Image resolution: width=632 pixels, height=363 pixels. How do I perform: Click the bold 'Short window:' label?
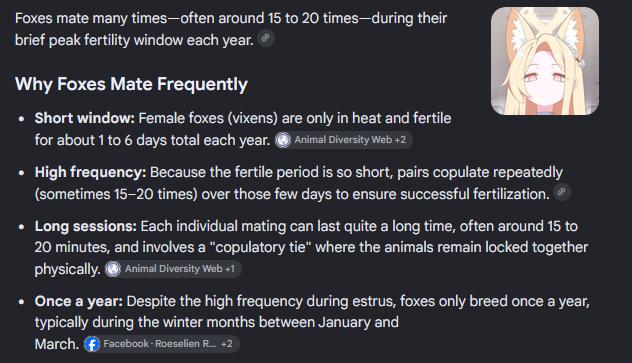coord(84,118)
